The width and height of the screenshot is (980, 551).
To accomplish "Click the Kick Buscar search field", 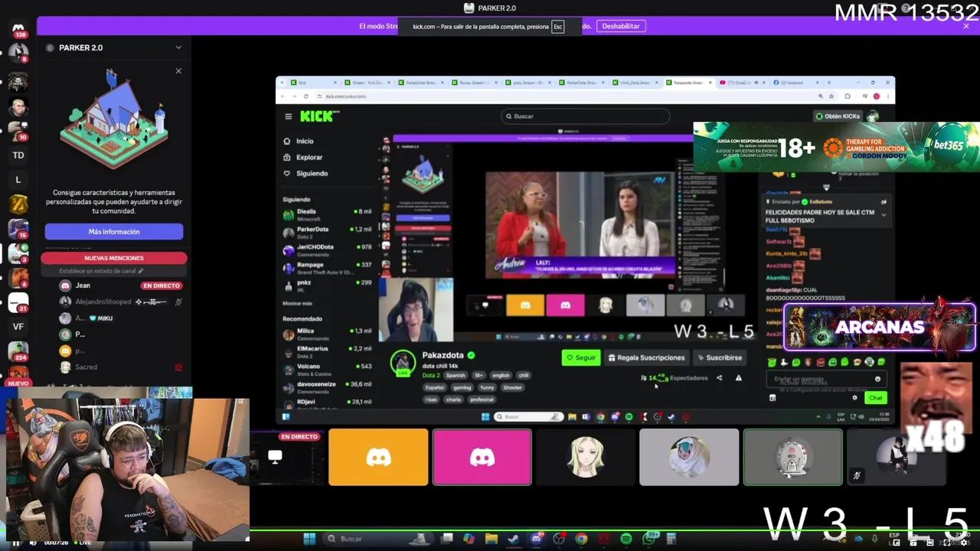I will [x=586, y=116].
